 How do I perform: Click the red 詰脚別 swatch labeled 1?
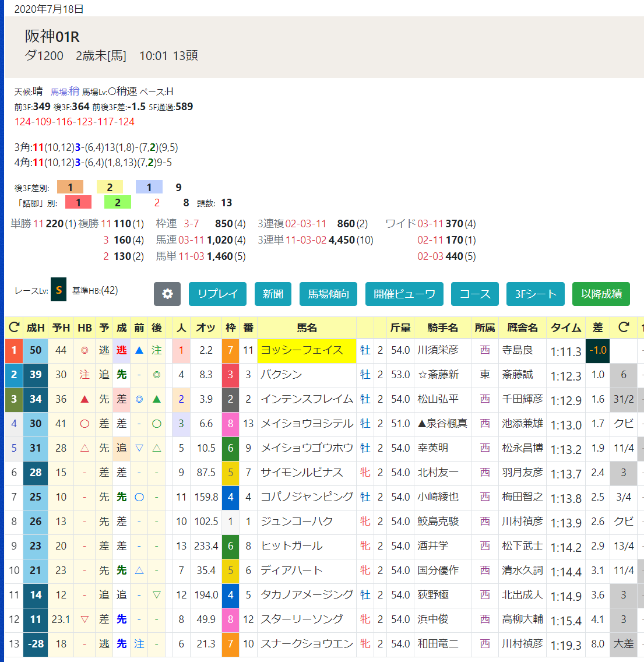(78, 202)
